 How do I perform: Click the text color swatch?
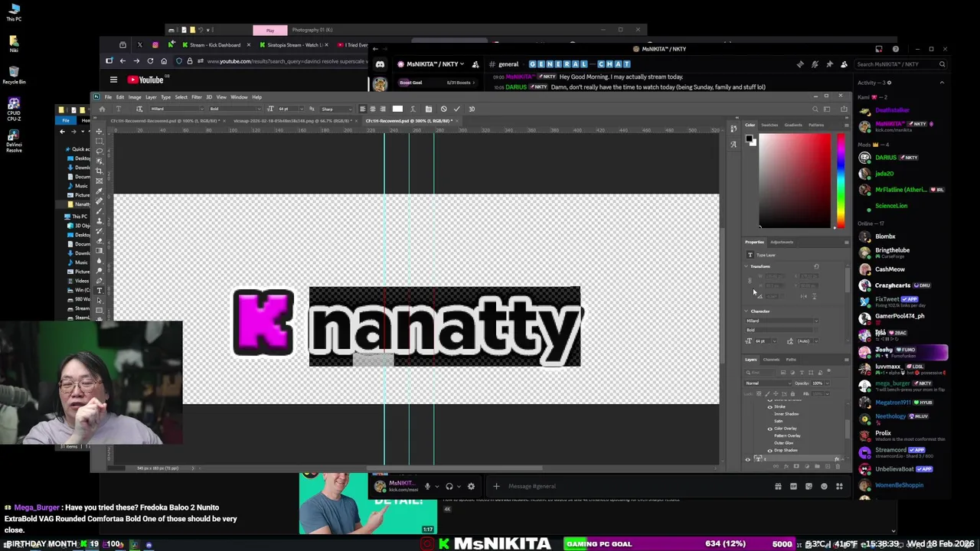397,109
